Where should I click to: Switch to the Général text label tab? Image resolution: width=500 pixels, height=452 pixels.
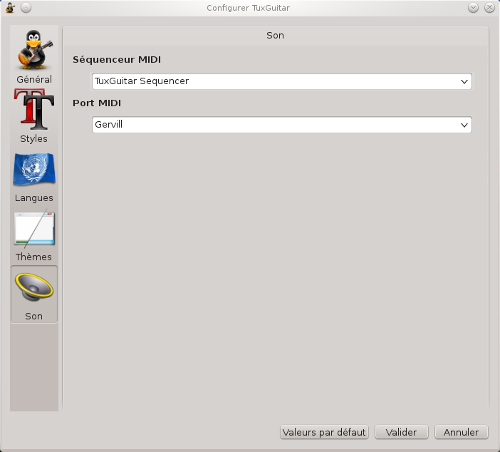point(34,80)
